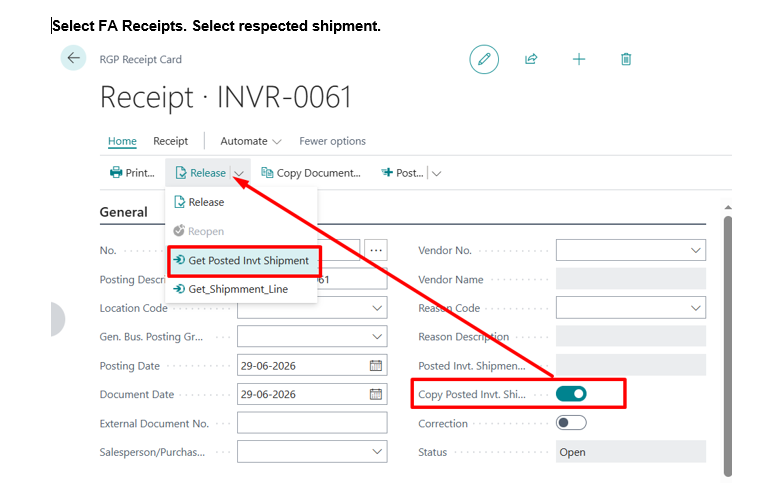Image resolution: width=771 pixels, height=501 pixels.
Task: Enable the Correction toggle
Action: click(x=571, y=423)
